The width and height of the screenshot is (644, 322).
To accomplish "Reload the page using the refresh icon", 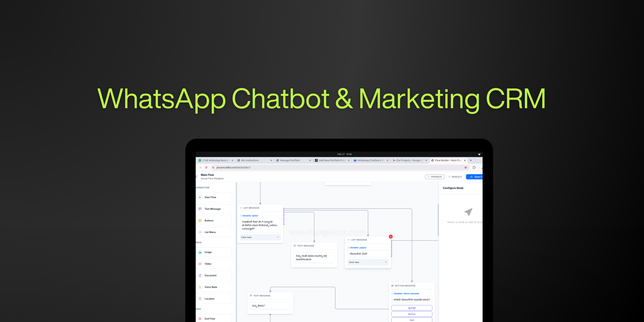I will pyautogui.click(x=206, y=167).
